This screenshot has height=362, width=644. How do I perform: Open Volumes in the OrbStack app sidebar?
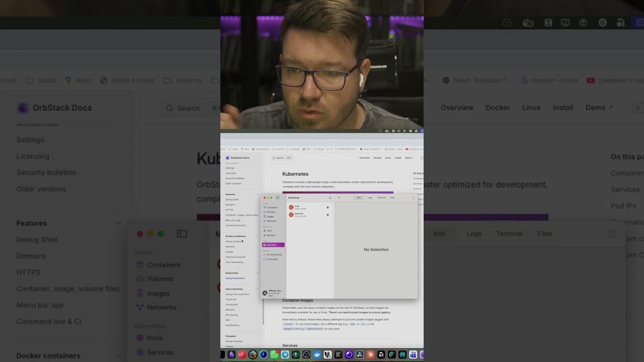point(271,212)
